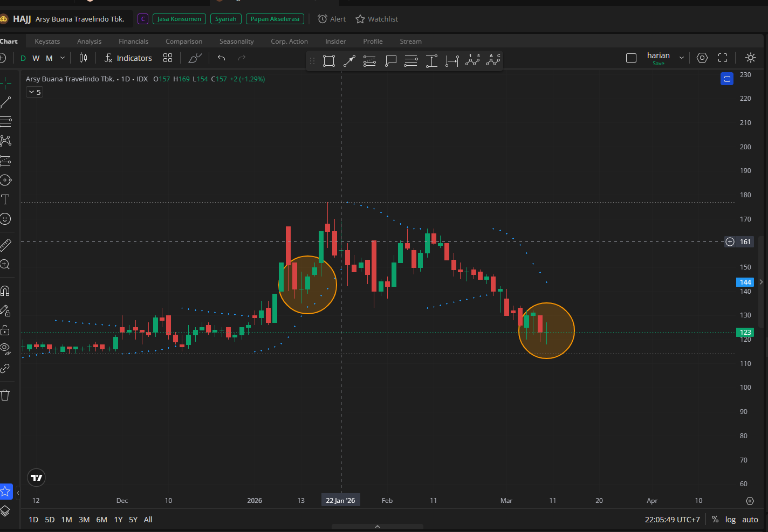Image resolution: width=768 pixels, height=532 pixels.
Task: Select the Elliott wave 1-5 pattern tool
Action: pyautogui.click(x=472, y=60)
